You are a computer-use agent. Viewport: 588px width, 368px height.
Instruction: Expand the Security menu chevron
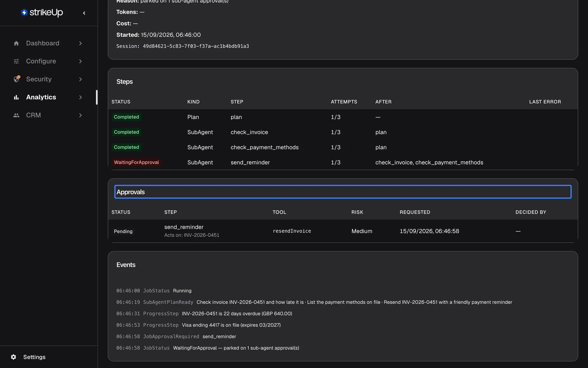point(80,79)
